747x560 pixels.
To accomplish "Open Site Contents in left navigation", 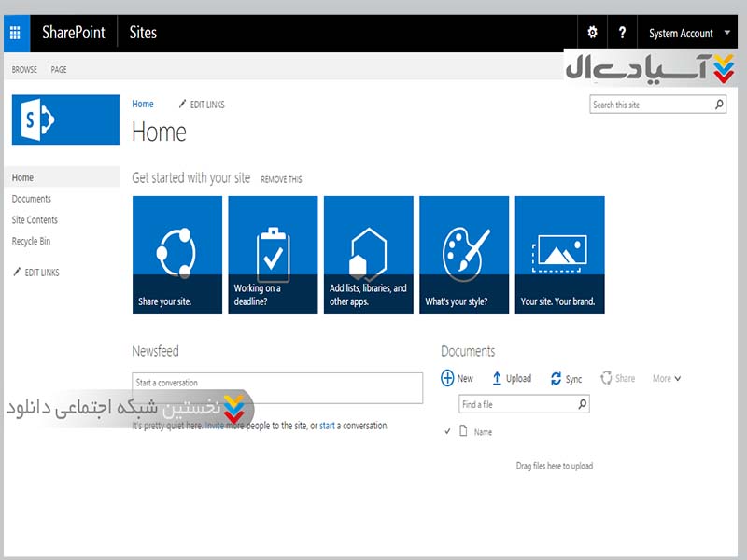I will click(x=35, y=220).
